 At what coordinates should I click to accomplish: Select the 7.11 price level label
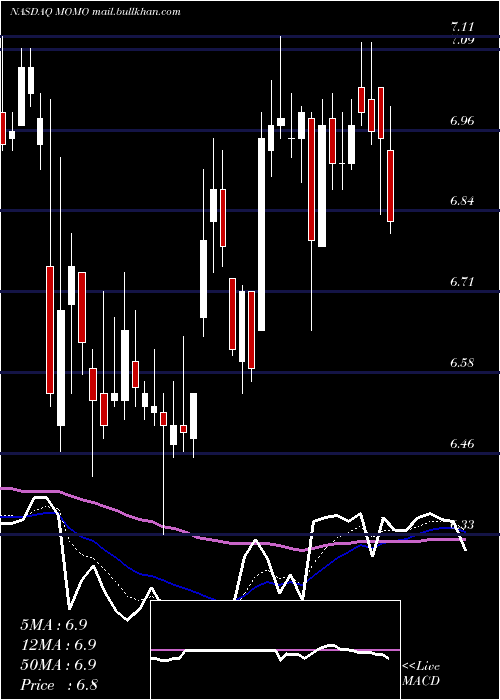coord(462,28)
